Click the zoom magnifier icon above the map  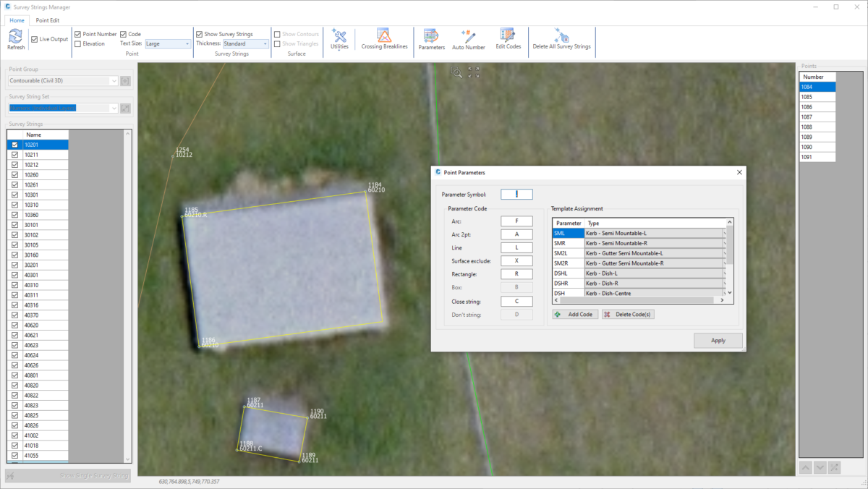point(457,72)
